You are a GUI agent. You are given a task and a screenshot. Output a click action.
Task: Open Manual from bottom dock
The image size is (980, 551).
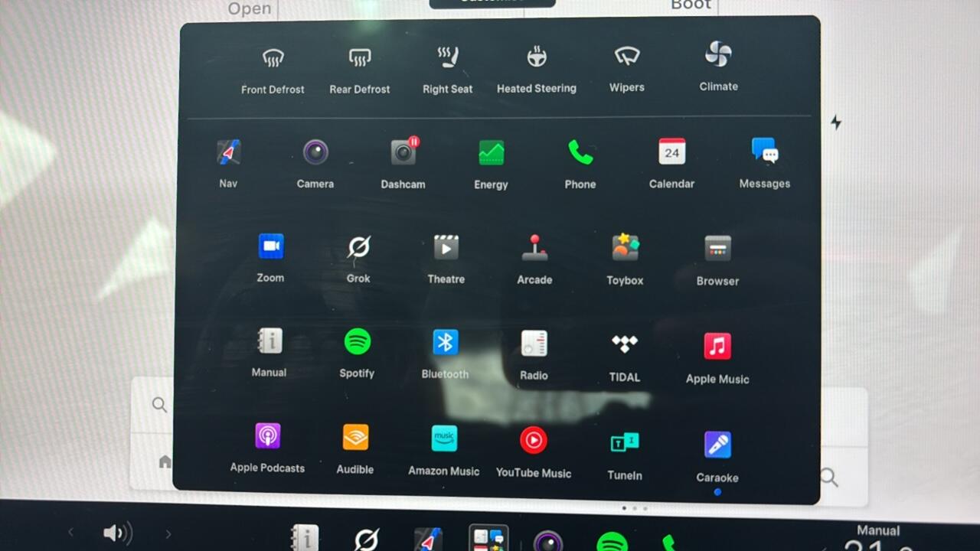pos(305,538)
